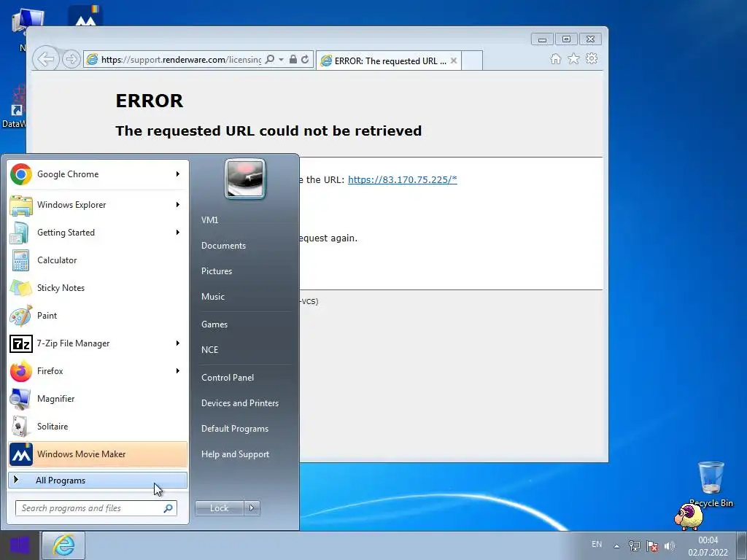Click Internet Explorer taskbar icon
Viewport: 747px width, 560px height.
point(63,545)
